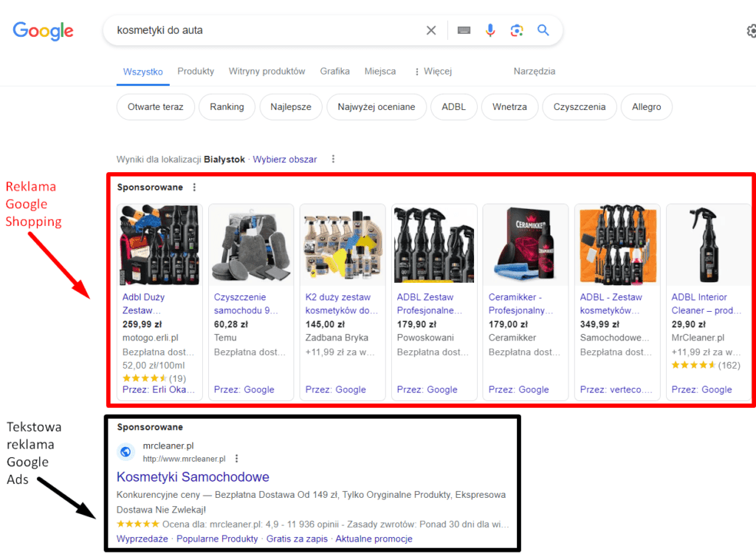
Task: Open three-dot menu beside mrcleaner.pl URL
Action: click(x=237, y=459)
